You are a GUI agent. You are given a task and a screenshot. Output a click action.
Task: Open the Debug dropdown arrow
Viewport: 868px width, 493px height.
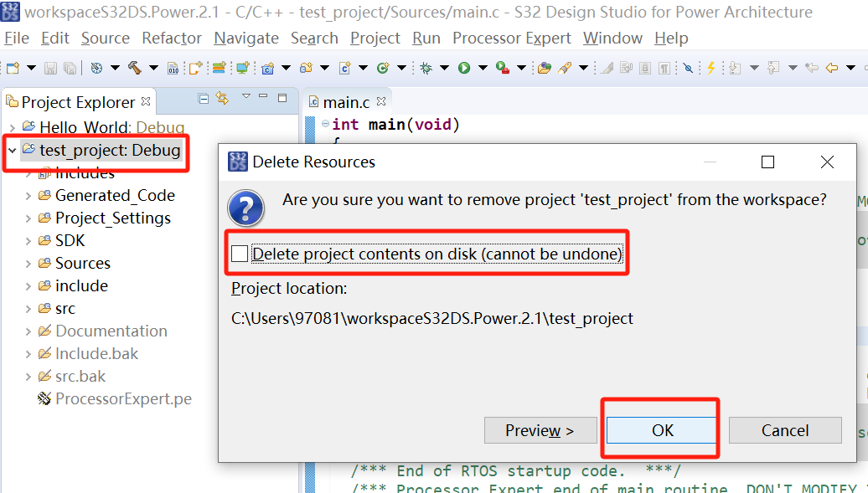(x=444, y=68)
